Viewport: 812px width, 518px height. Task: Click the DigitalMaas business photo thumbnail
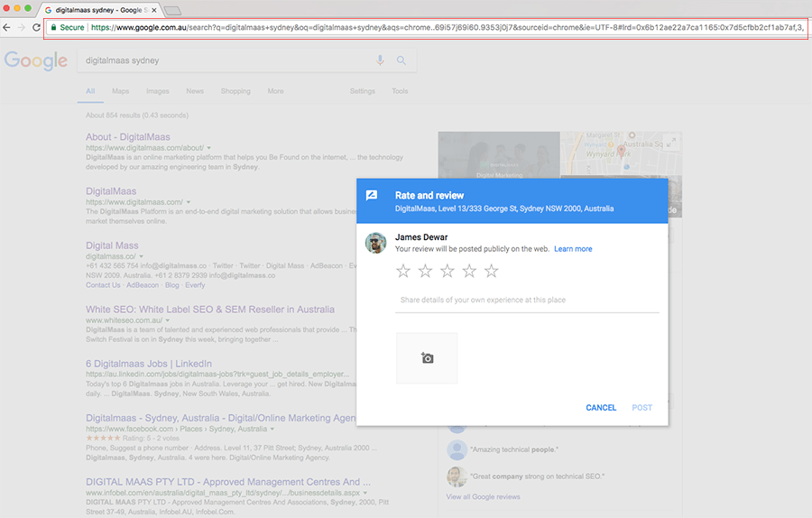(x=499, y=154)
